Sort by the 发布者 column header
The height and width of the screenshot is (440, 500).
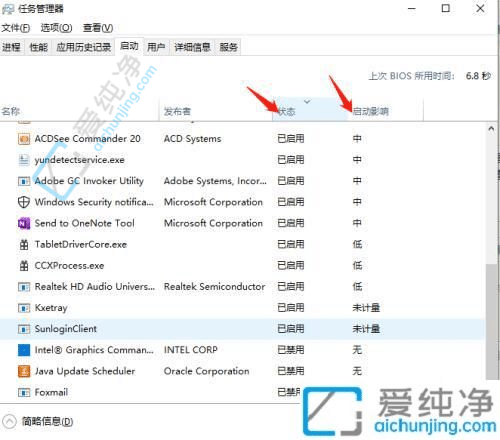coord(216,110)
